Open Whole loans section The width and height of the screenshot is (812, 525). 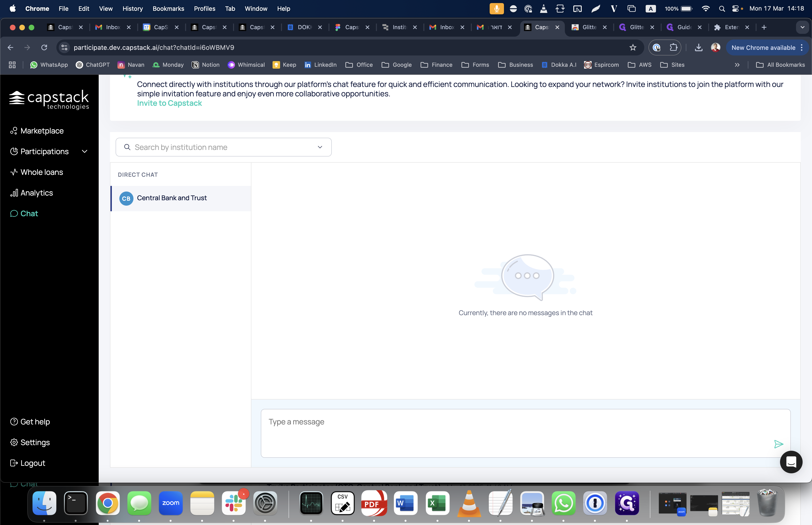[42, 172]
